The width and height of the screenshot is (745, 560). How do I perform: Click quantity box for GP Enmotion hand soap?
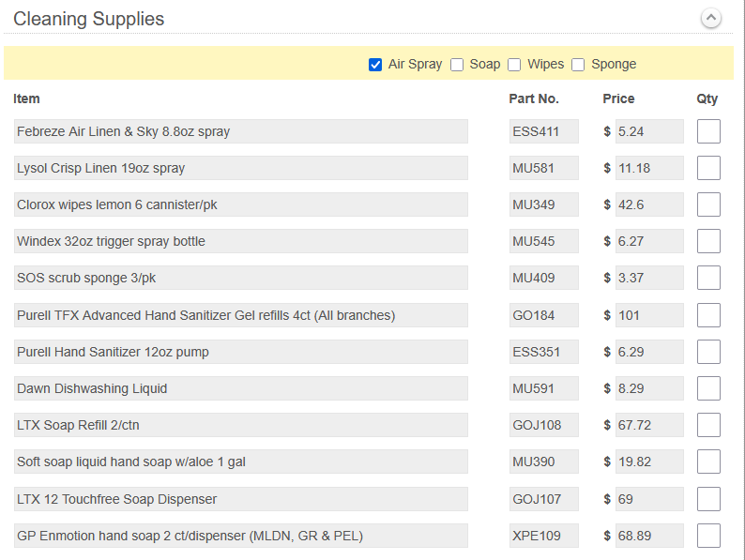click(708, 536)
